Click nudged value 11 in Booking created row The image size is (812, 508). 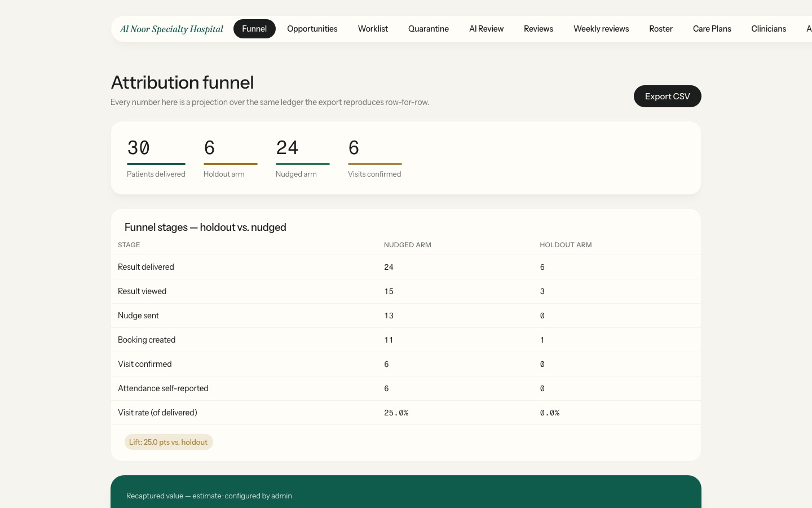point(389,340)
